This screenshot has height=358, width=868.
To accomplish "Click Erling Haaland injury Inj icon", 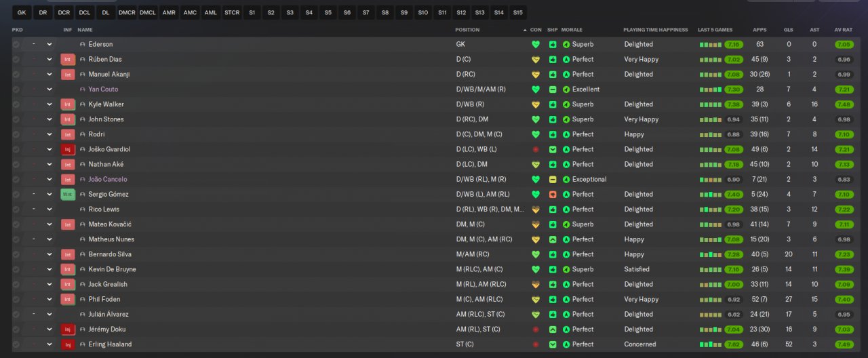I will point(67,344).
